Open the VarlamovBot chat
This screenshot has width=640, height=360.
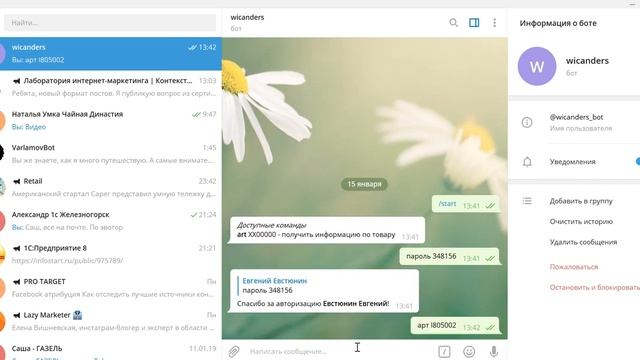click(111, 154)
